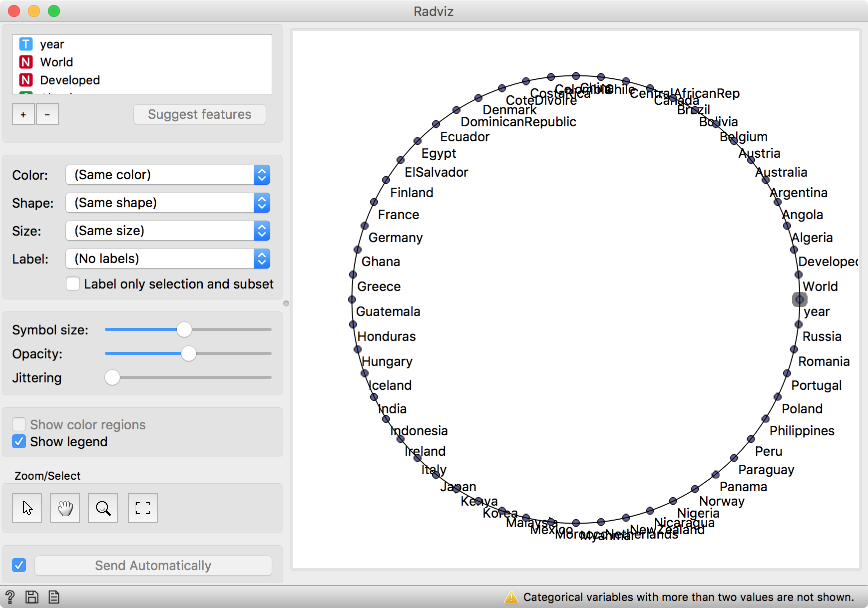The image size is (868, 608).
Task: Open the report document icon
Action: coord(54,597)
